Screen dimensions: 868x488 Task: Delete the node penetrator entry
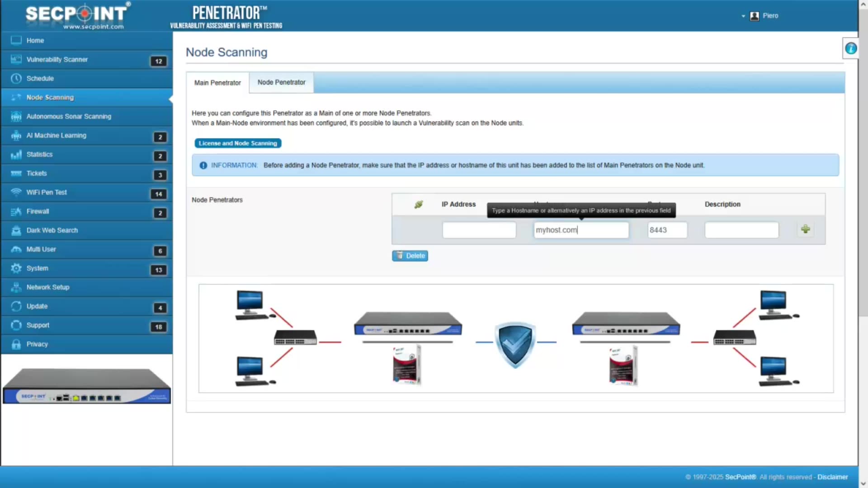[x=410, y=255]
